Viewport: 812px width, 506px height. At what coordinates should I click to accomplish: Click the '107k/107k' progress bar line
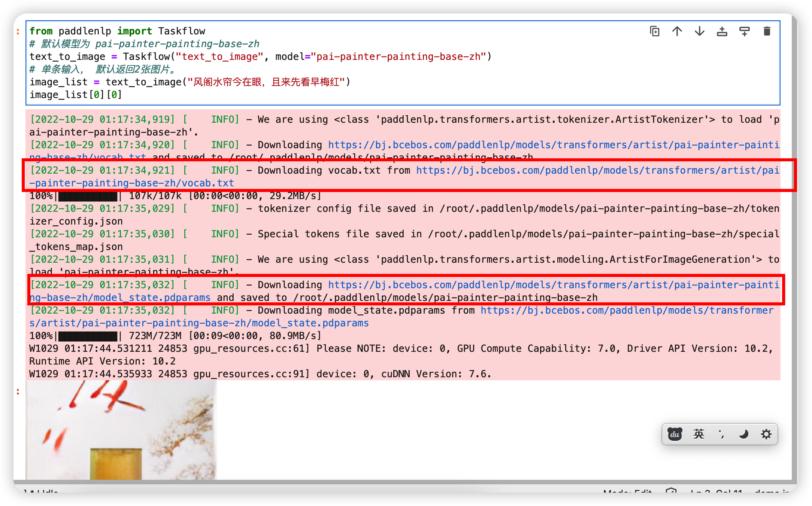(x=175, y=196)
